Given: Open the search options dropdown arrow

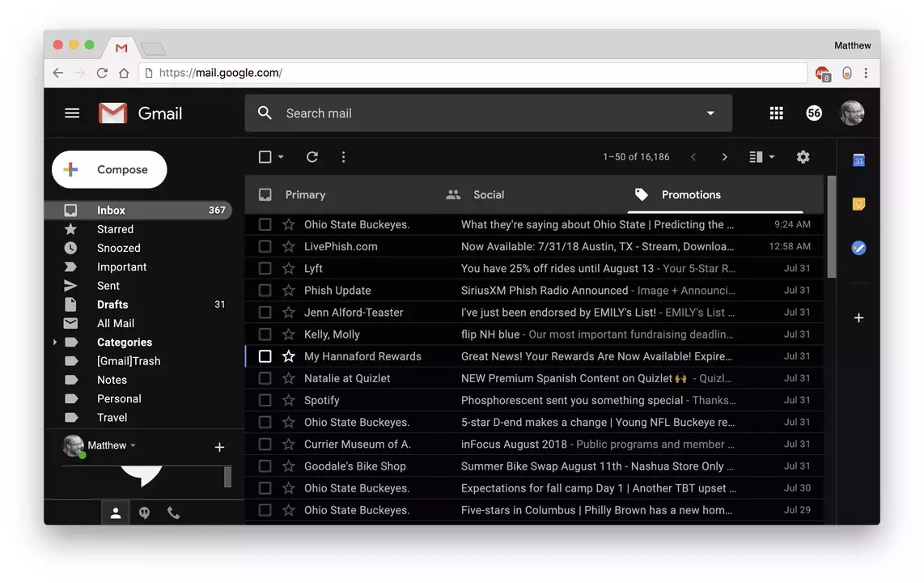Looking at the screenshot, I should coord(710,113).
